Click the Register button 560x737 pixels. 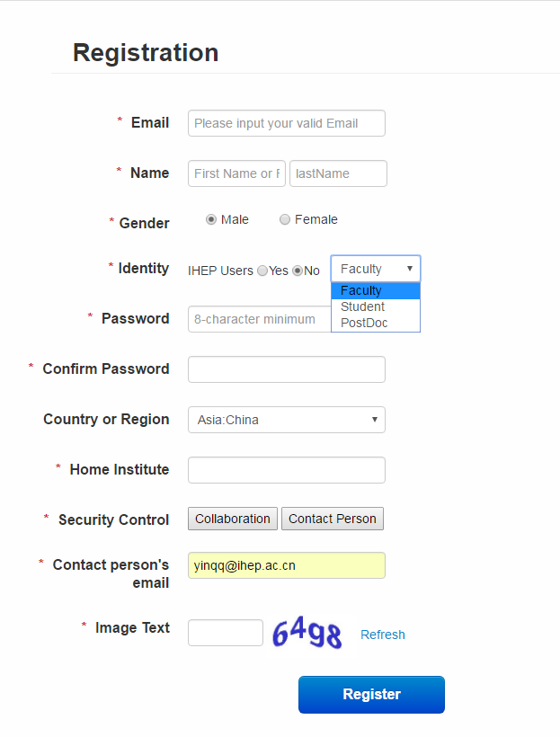371,694
